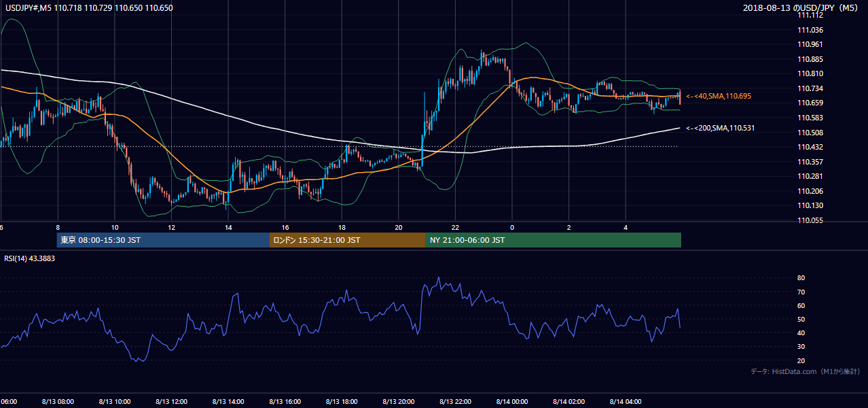Image resolution: width=868 pixels, height=408 pixels.
Task: Click the date label 8/13 10:00
Action: click(x=115, y=402)
